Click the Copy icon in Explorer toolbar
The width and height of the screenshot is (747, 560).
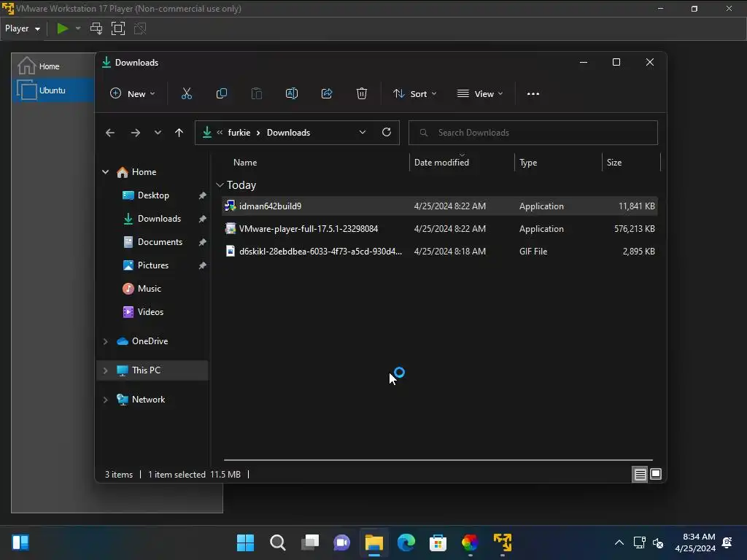pyautogui.click(x=222, y=94)
